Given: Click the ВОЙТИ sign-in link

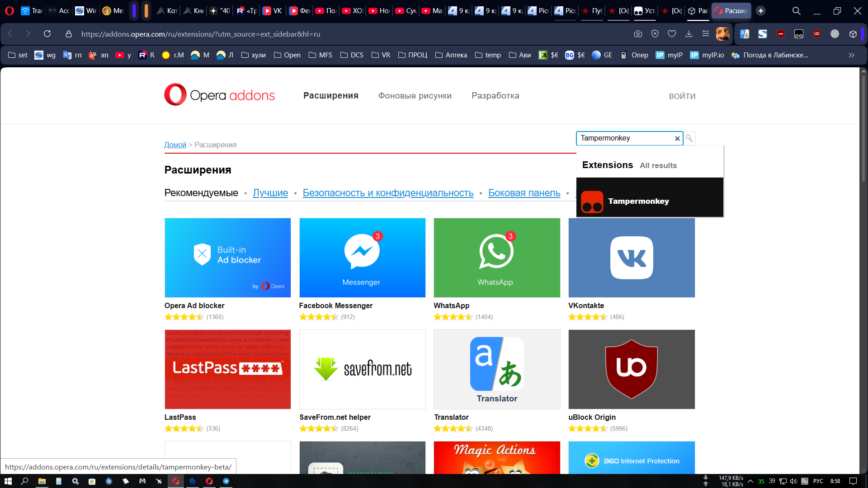Looking at the screenshot, I should (x=682, y=96).
